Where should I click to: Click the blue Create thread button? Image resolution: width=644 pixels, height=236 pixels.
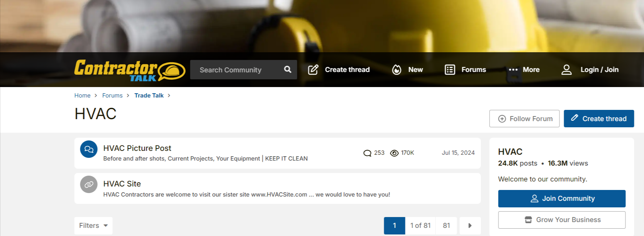[x=599, y=118]
